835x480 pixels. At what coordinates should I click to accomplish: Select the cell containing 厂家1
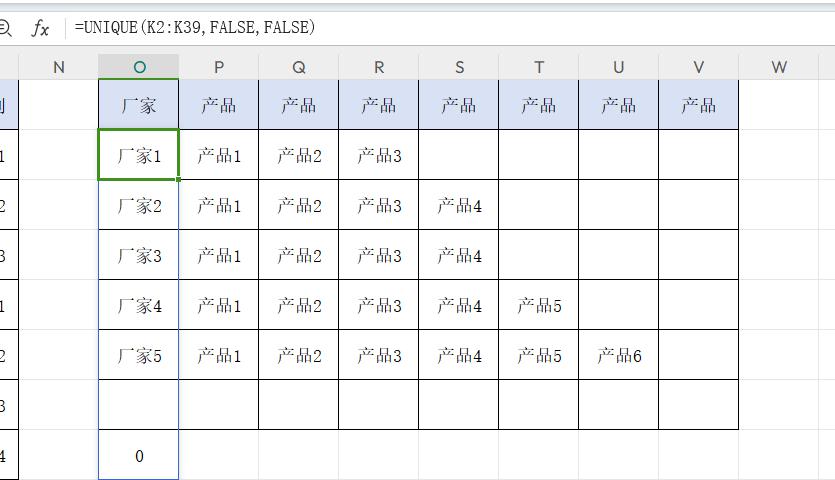click(x=139, y=155)
